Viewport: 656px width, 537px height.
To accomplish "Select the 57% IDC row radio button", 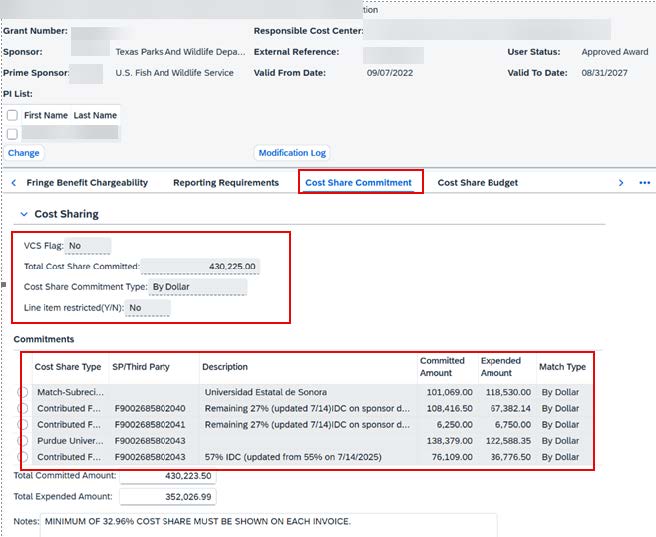I will pos(23,457).
